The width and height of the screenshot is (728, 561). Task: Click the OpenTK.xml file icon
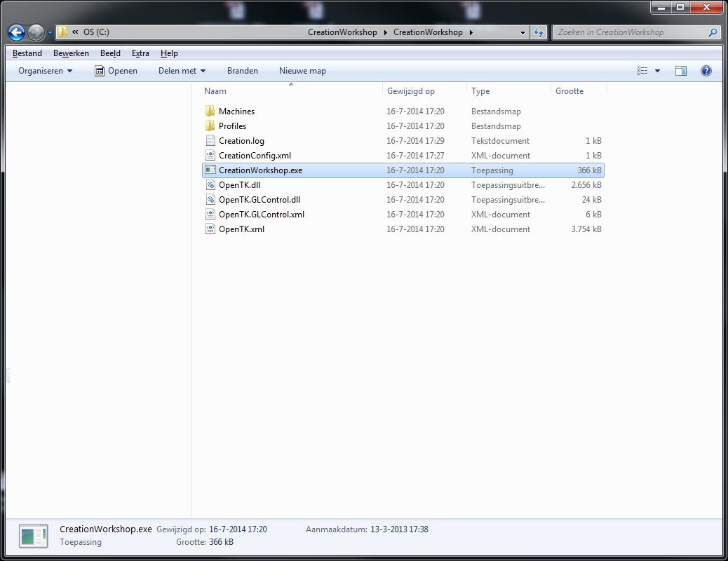(x=210, y=229)
